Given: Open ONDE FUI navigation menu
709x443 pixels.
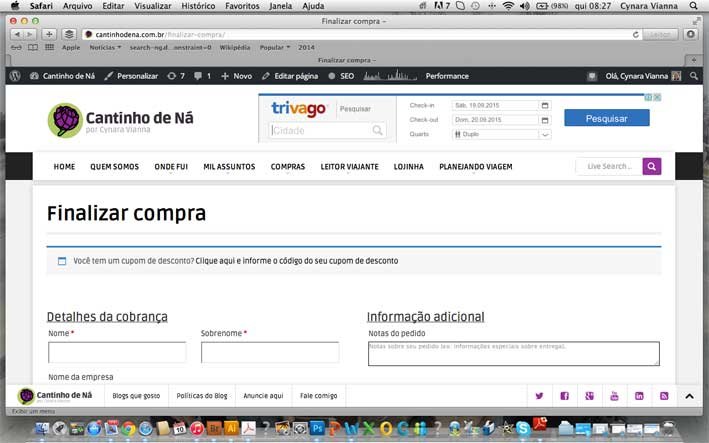Looking at the screenshot, I should click(171, 167).
